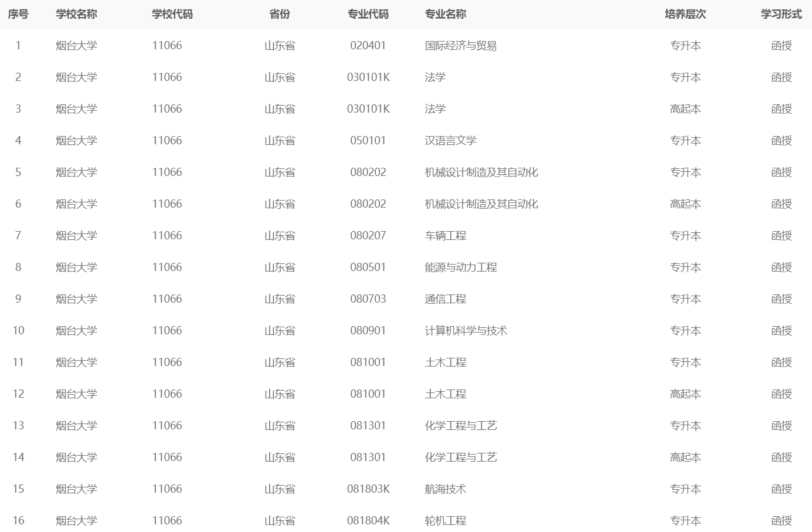Select 化学工程与工艺 in row 13
This screenshot has height=532, width=812.
tap(461, 426)
